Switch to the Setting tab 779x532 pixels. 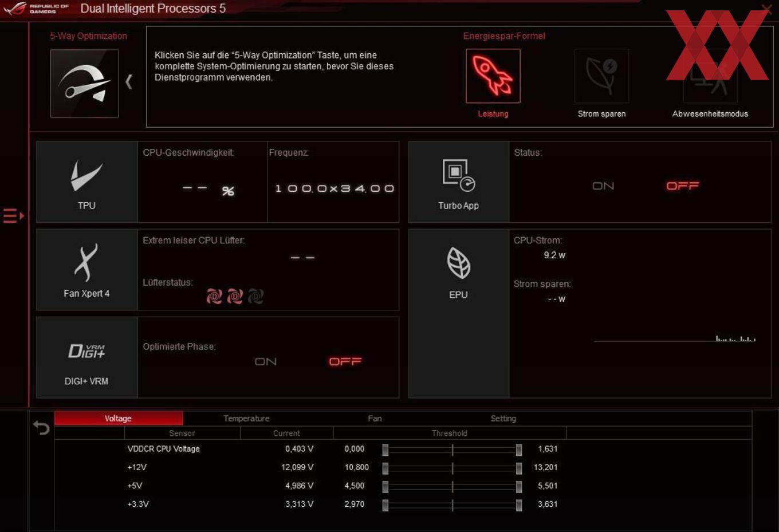(503, 419)
